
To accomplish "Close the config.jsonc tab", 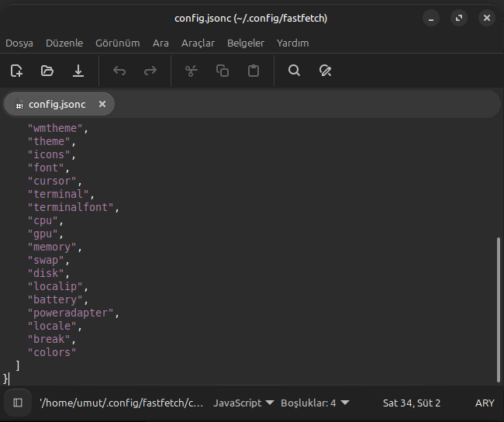I will click(x=102, y=104).
